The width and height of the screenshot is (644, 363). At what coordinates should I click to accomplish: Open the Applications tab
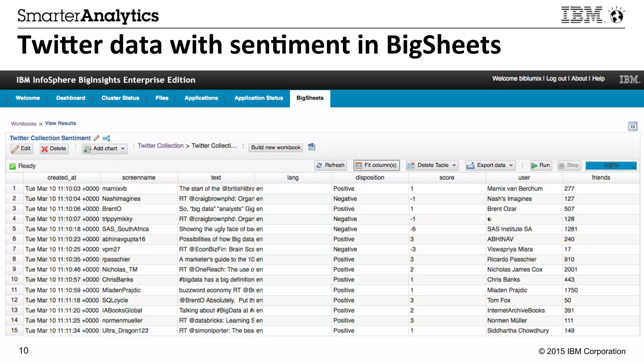pos(201,98)
